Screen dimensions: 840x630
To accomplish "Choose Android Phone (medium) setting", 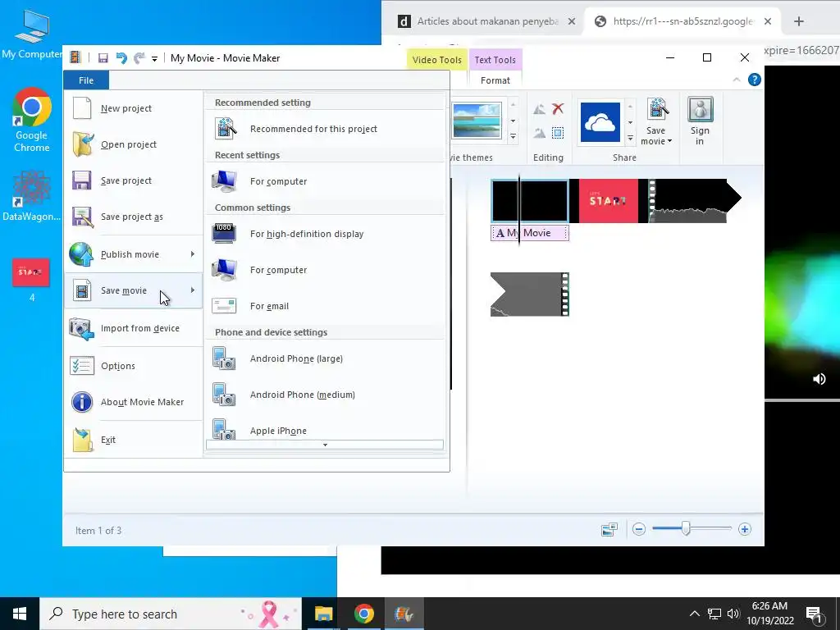I will (325, 395).
